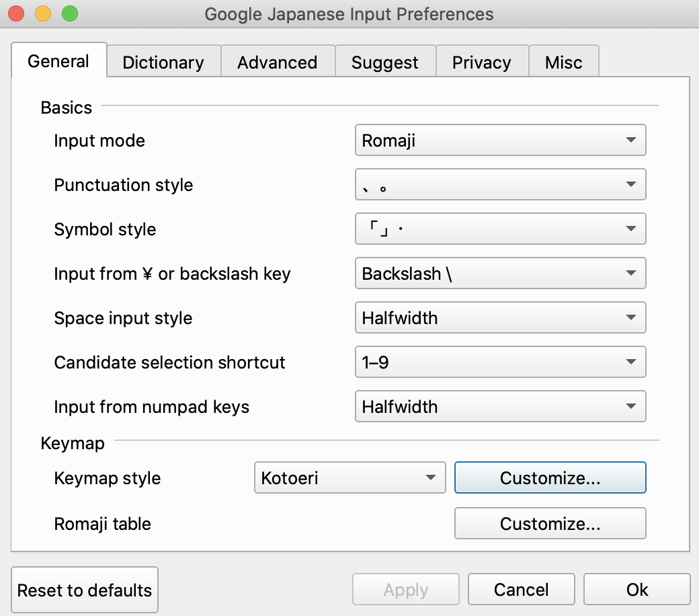
Task: Click the Romaji table label
Action: tap(103, 524)
